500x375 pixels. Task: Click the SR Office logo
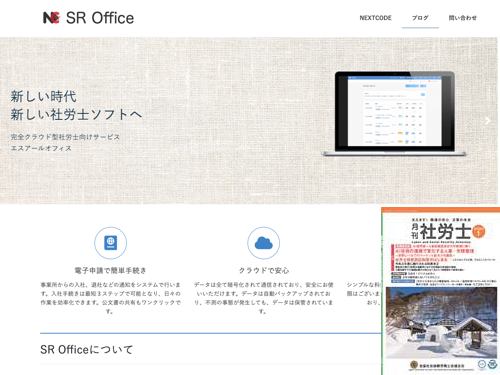pos(88,18)
